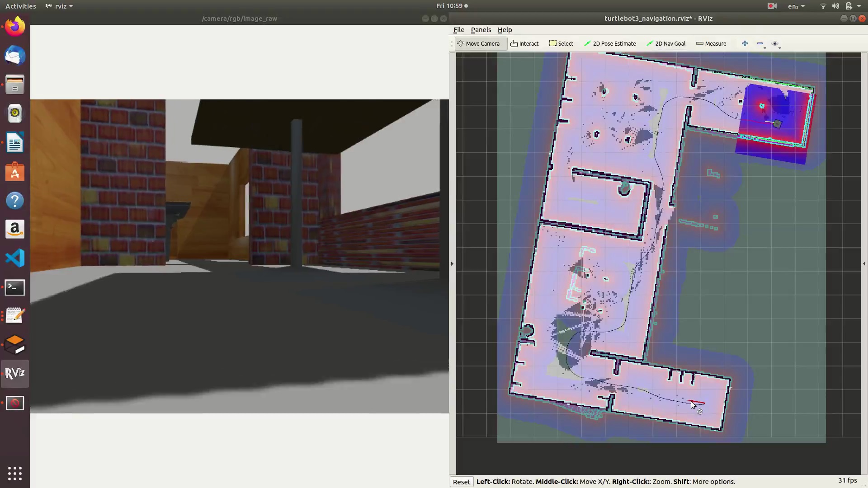Image resolution: width=868 pixels, height=488 pixels.
Task: Show Applications grid in dock
Action: 15,473
